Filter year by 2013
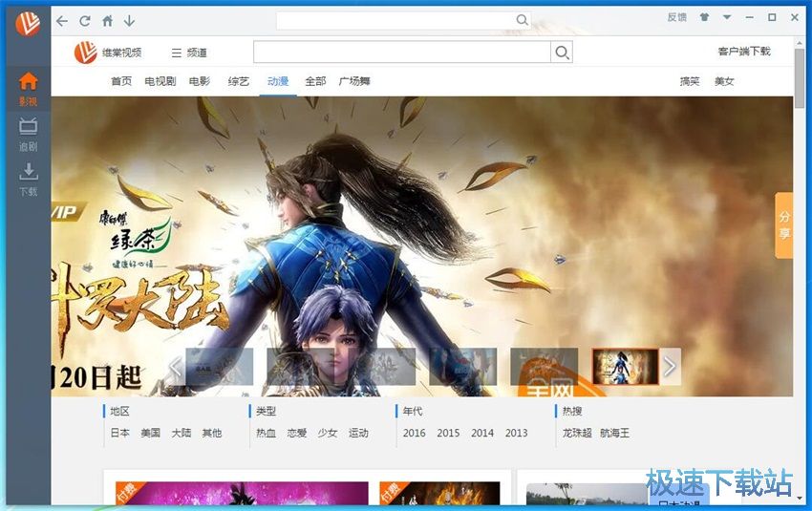The image size is (812, 511). [516, 433]
